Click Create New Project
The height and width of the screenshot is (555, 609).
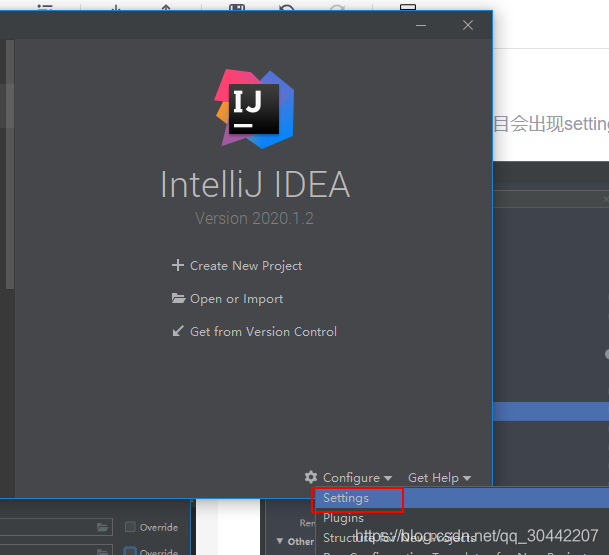[237, 266]
